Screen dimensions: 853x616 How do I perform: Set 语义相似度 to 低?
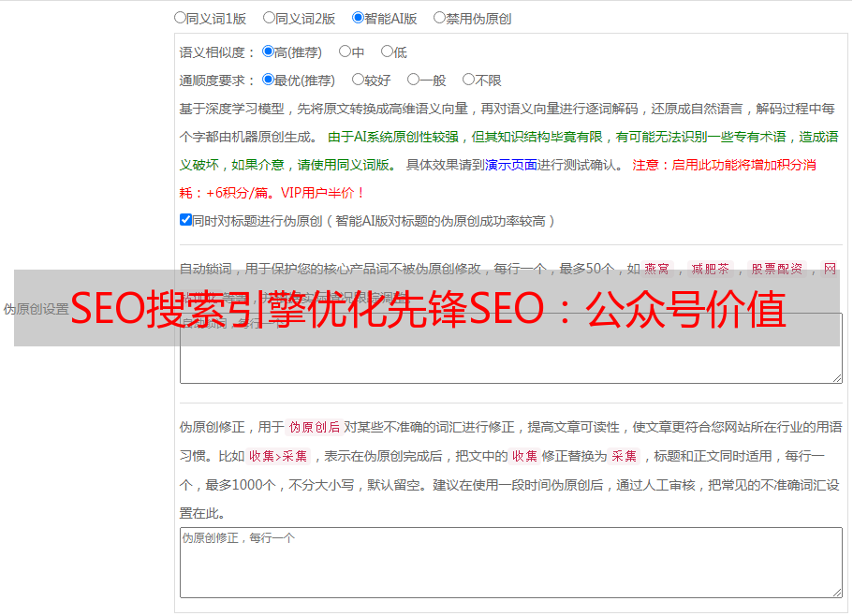click(x=387, y=51)
